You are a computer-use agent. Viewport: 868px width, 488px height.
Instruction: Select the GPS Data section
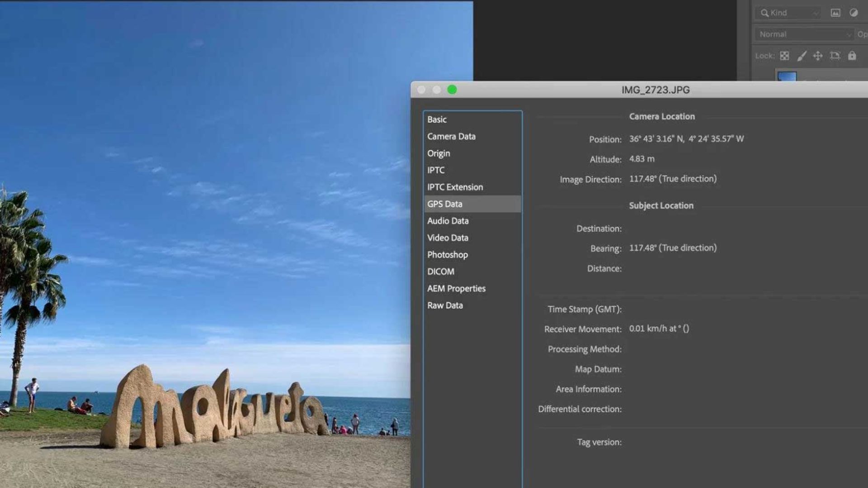coord(444,204)
